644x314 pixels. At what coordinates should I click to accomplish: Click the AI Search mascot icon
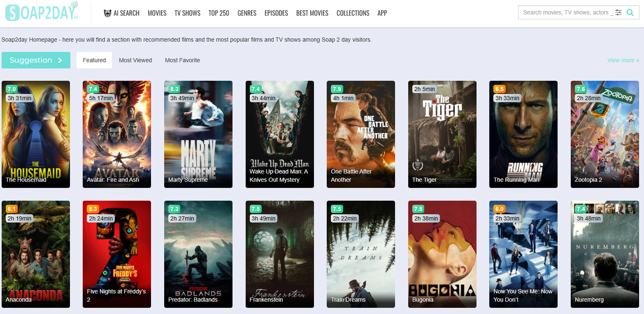tap(107, 13)
